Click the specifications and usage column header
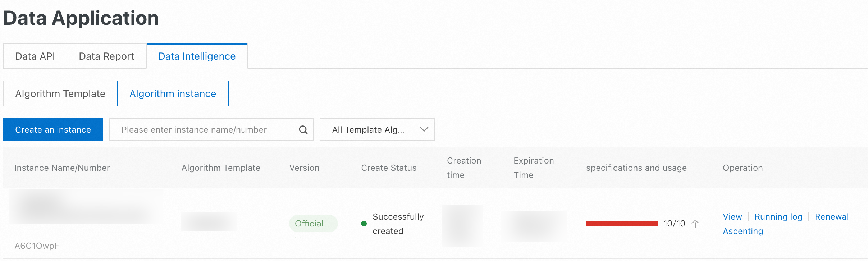 pyautogui.click(x=636, y=168)
